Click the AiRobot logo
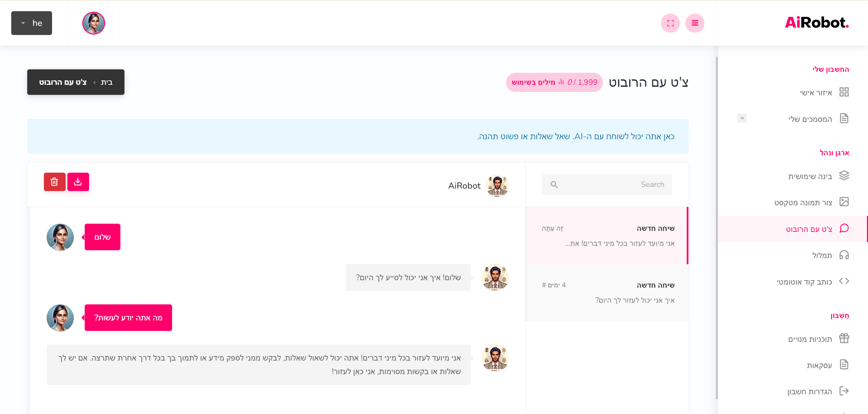868x414 pixels. (816, 23)
